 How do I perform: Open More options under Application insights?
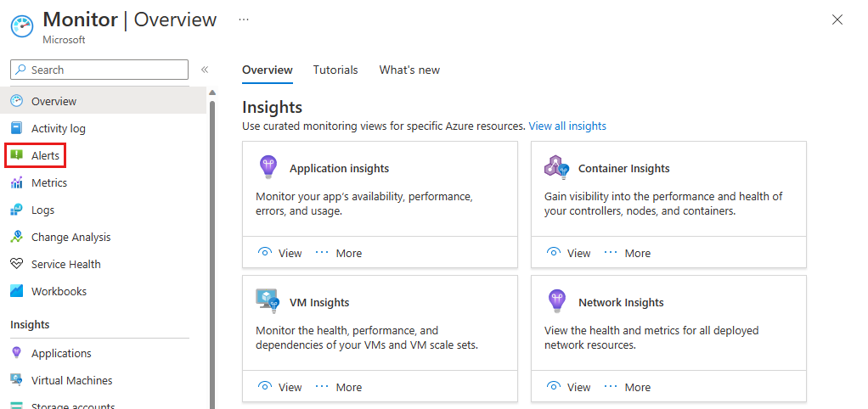click(339, 253)
